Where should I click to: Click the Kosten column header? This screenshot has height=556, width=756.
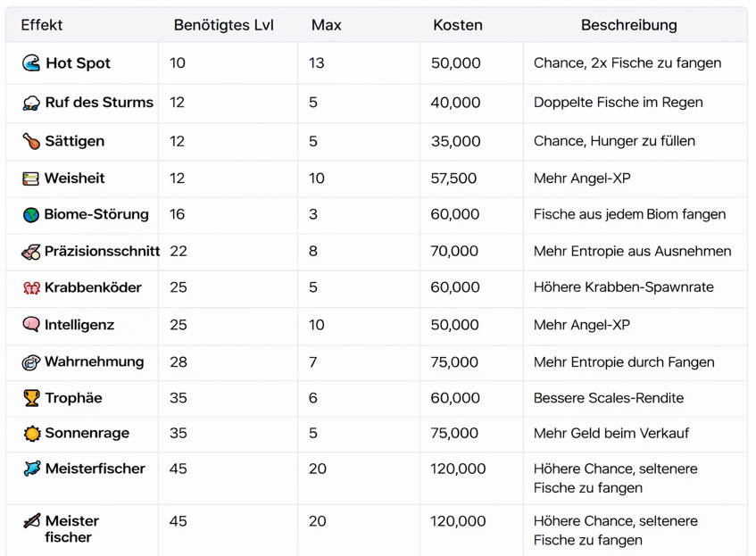pos(458,25)
